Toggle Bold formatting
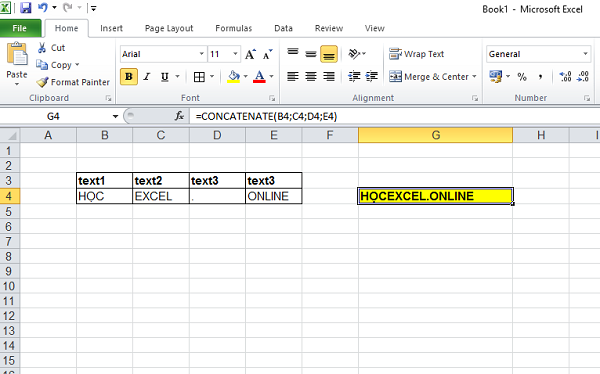The height and width of the screenshot is (374, 600). tap(129, 77)
